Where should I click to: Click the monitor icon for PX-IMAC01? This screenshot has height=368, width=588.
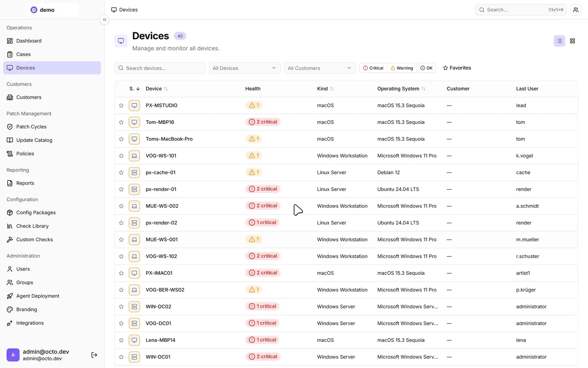pos(134,273)
